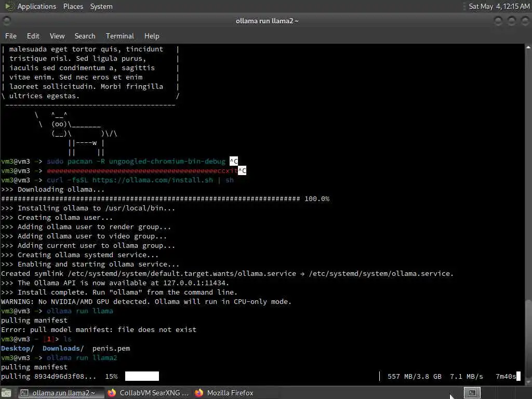Click the '100.0%' download completion text
This screenshot has height=399, width=532.
pos(317,199)
